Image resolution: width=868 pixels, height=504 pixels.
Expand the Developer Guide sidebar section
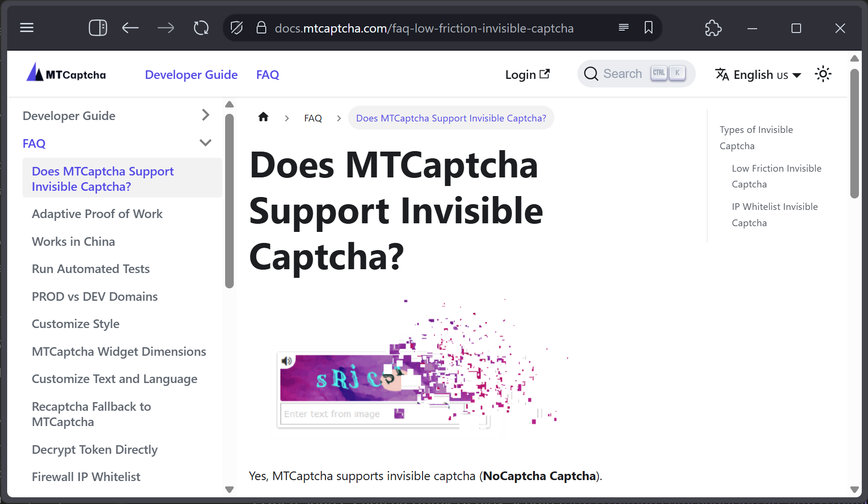(x=206, y=115)
